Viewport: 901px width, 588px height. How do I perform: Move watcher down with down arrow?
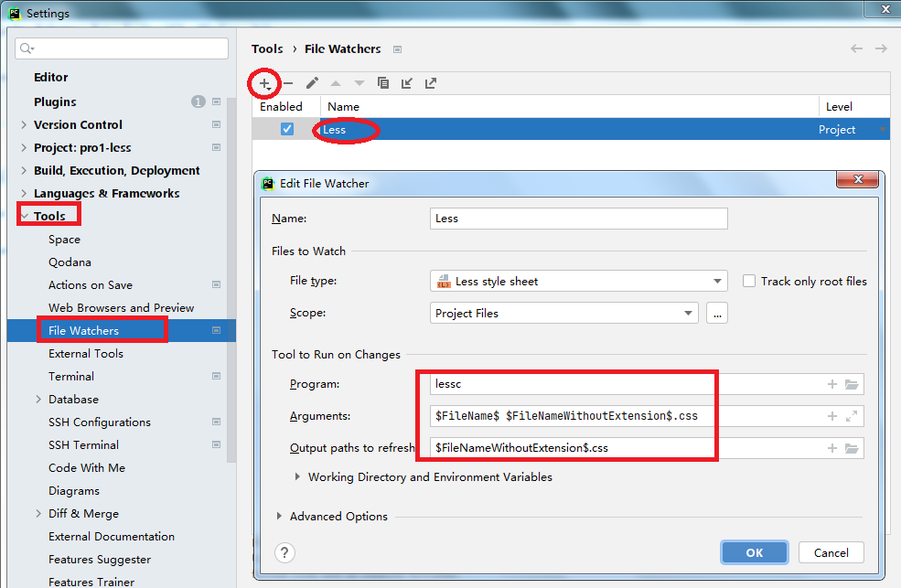tap(359, 84)
